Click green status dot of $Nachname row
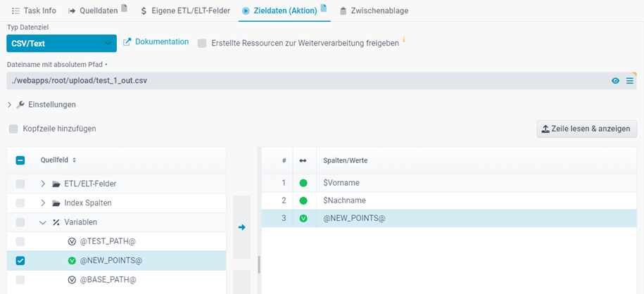 pos(303,200)
